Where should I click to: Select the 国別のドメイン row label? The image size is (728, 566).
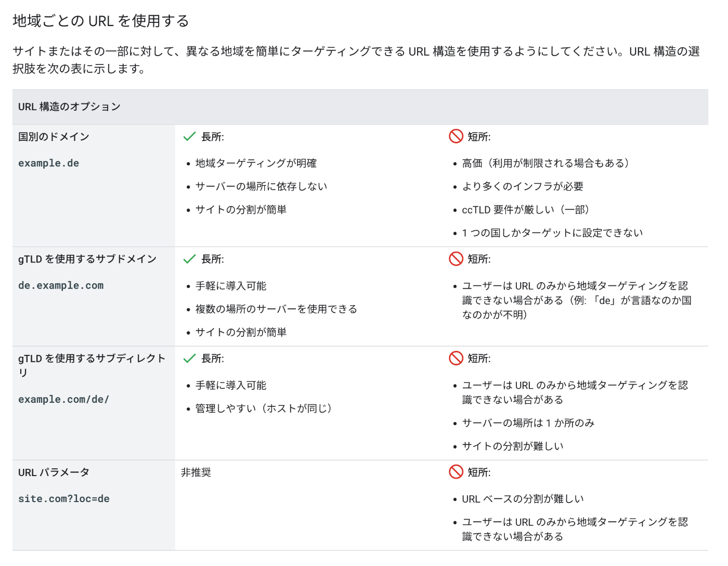54,136
